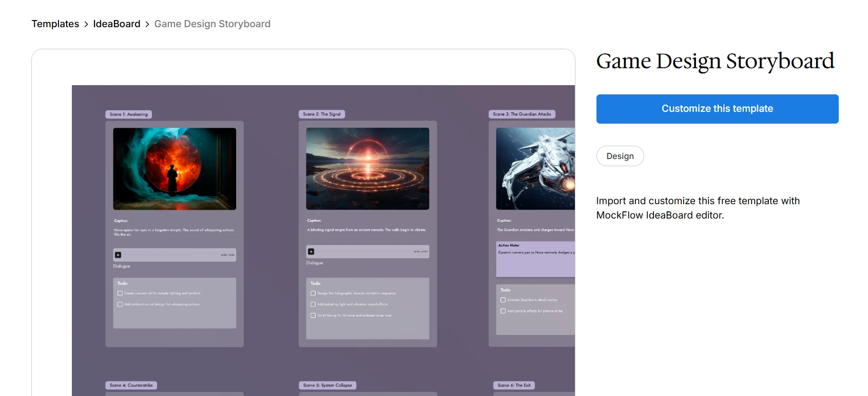This screenshot has height=396, width=868.
Task: Check 'Add ambient sound design for whispering echoes'
Action: click(x=120, y=304)
